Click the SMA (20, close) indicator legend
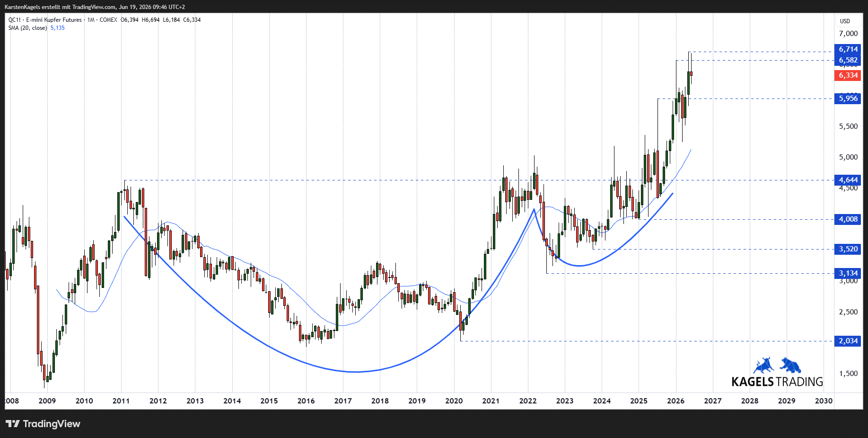The height and width of the screenshot is (438, 868). (27, 28)
